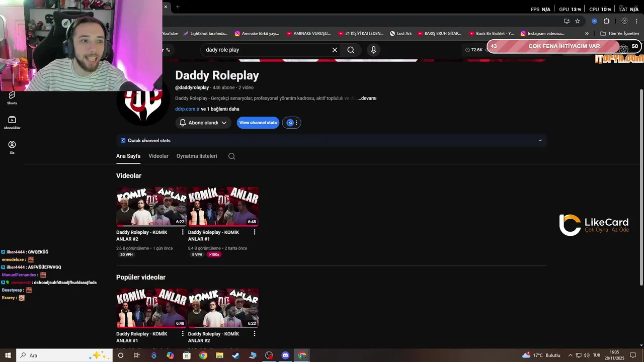Open File Explorer from the taskbar

pos(219,355)
